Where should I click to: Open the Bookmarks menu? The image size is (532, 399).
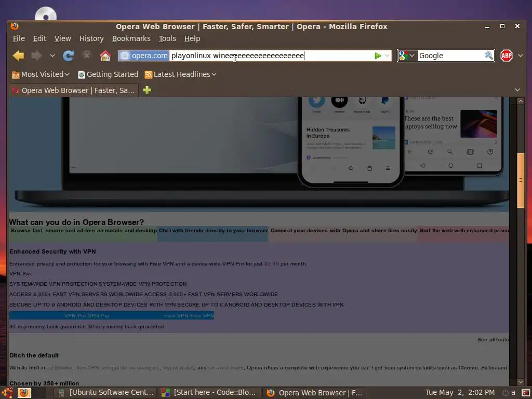point(131,38)
